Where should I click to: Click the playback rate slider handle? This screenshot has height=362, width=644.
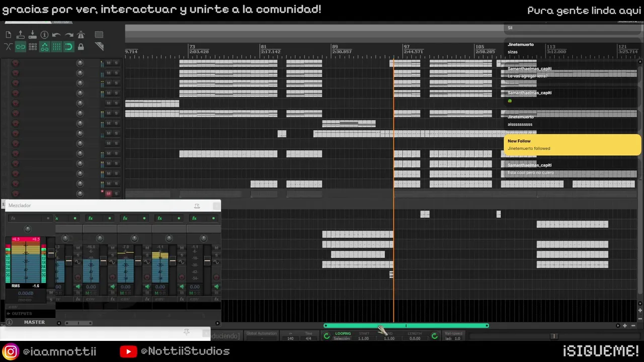tap(554, 336)
